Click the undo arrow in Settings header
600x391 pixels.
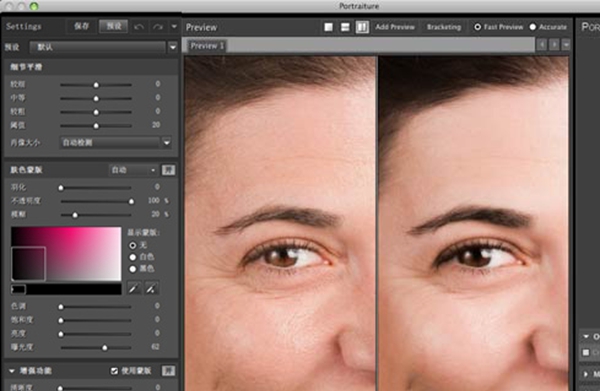pyautogui.click(x=139, y=27)
